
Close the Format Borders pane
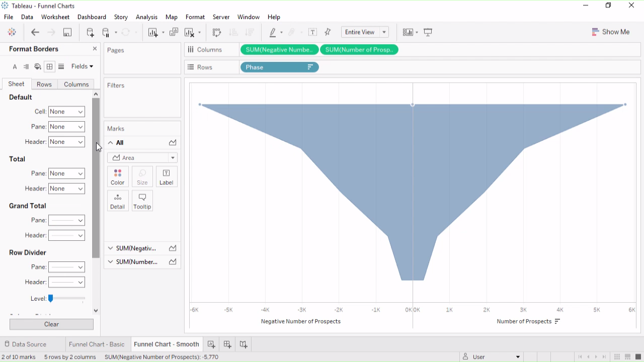95,49
